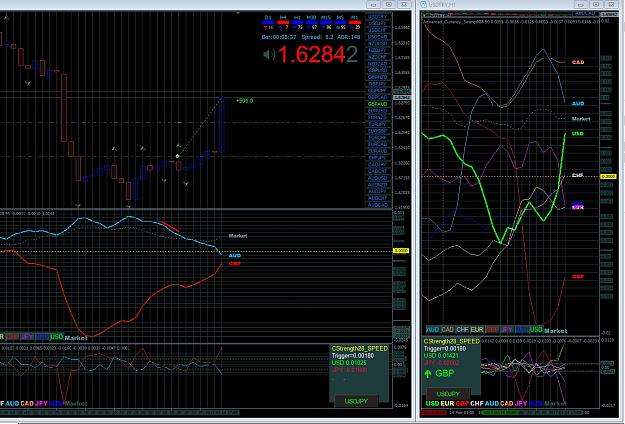Click the Spread: 3.2 readout
The image size is (625, 424).
coord(317,37)
